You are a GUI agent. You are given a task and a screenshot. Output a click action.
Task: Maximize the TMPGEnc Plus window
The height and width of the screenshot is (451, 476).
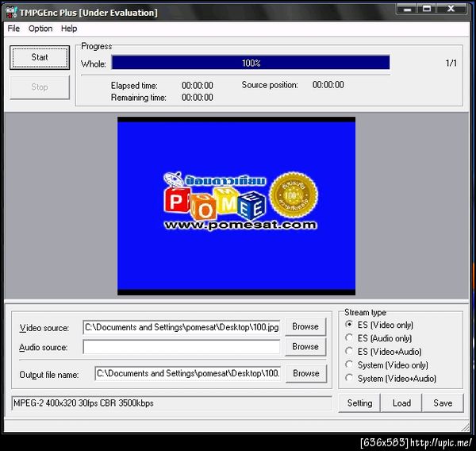(427, 9)
